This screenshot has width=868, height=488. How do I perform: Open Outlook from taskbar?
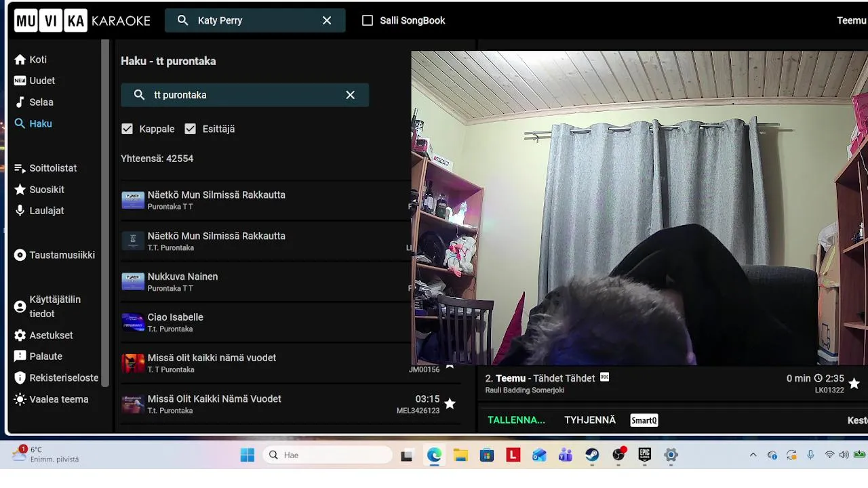click(539, 455)
